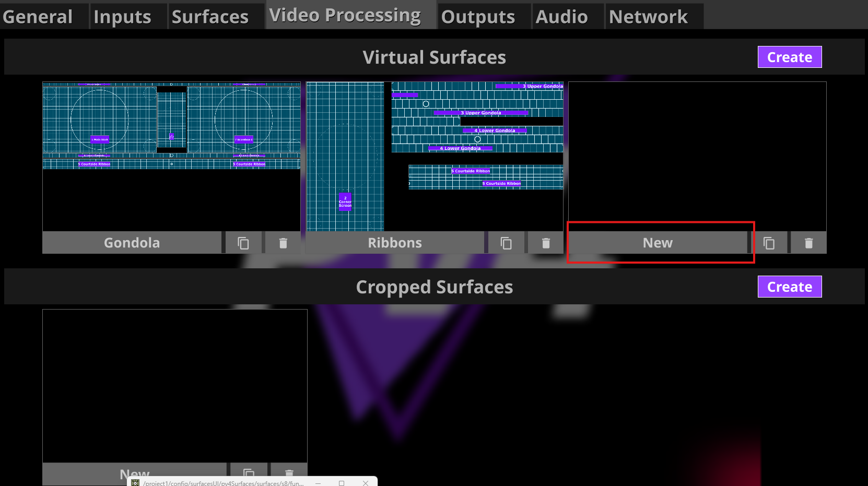868x486 pixels.
Task: Create a new virtual surface
Action: point(790,57)
